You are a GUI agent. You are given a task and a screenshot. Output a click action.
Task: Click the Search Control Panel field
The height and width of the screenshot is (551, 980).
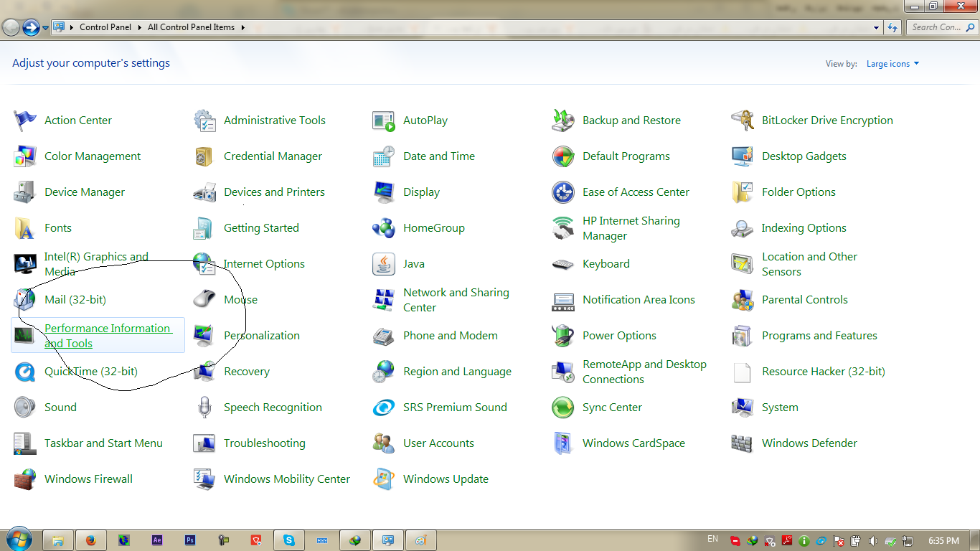pos(941,27)
